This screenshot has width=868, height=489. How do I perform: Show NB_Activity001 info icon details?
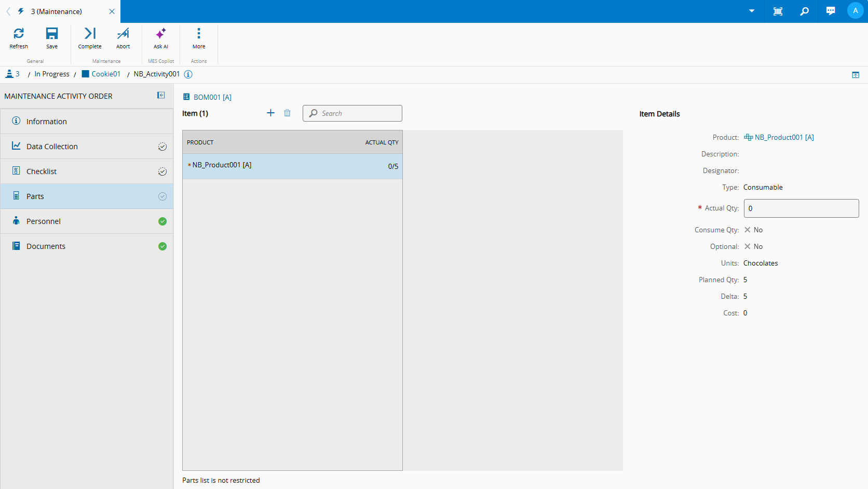188,74
